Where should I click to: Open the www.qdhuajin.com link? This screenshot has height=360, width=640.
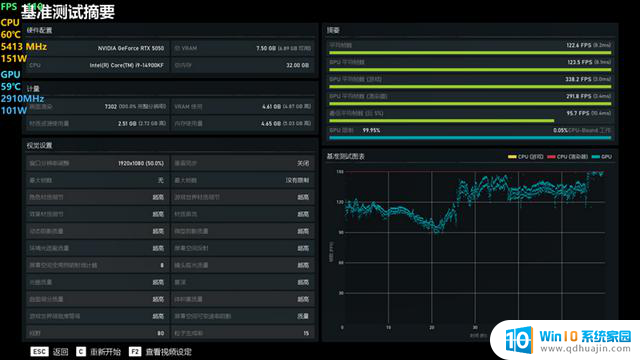pos(585,349)
